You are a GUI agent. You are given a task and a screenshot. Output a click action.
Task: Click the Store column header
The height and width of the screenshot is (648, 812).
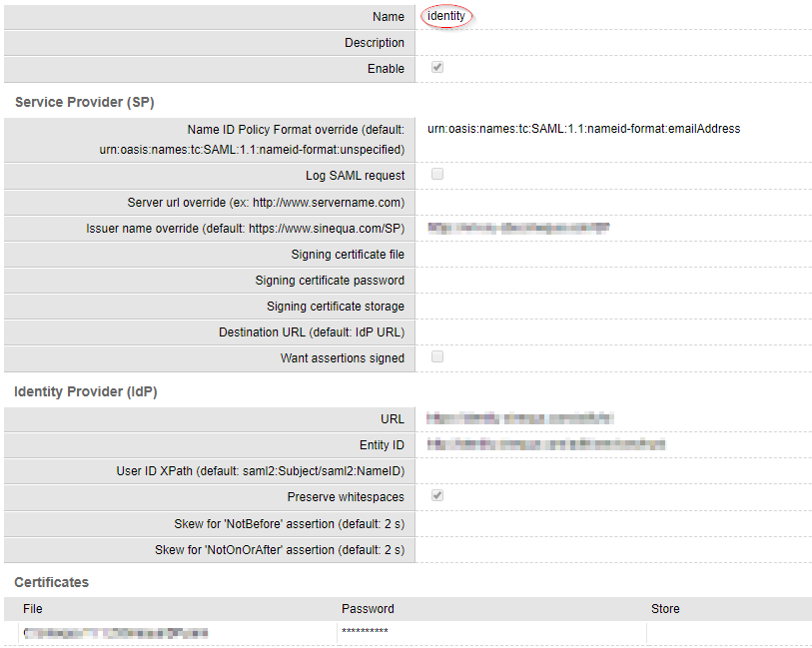[664, 608]
